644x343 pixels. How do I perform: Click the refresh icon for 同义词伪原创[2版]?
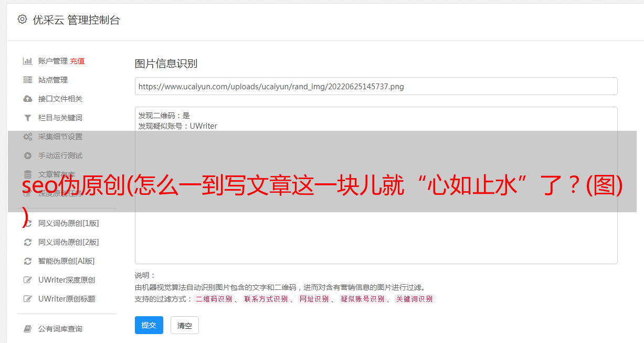click(x=28, y=242)
